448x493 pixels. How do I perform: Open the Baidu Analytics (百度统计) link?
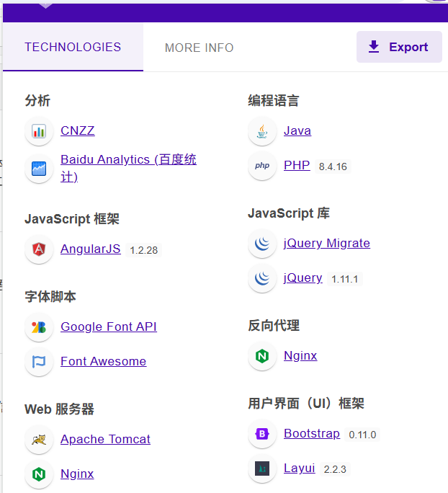(128, 168)
